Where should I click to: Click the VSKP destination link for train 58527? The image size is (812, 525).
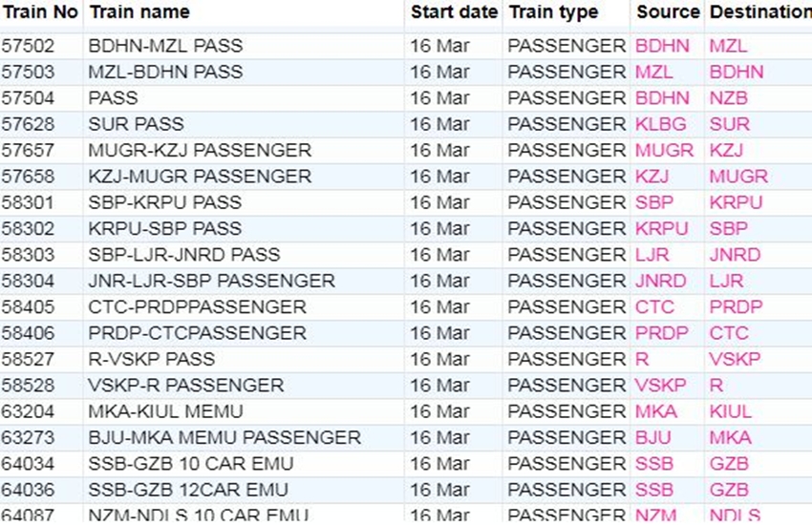[735, 359]
